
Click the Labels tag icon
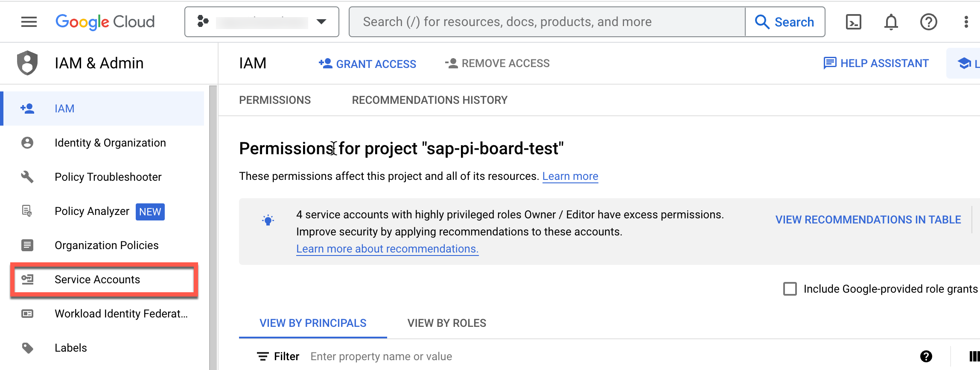tap(27, 348)
